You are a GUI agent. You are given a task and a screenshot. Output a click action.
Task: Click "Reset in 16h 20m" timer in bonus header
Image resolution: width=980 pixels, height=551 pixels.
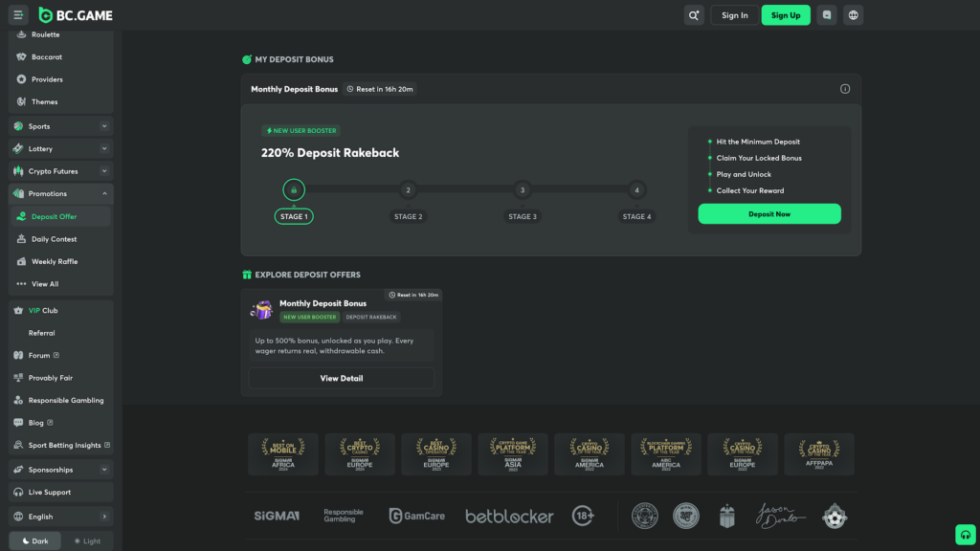(x=380, y=89)
